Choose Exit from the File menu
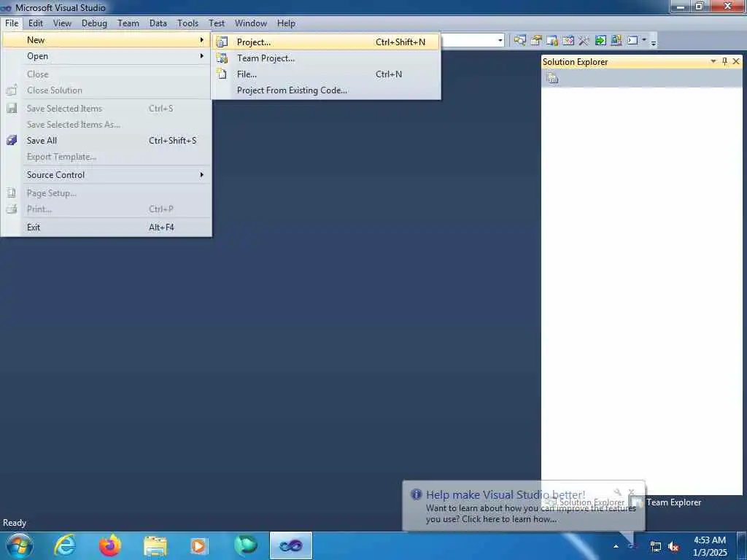The height and width of the screenshot is (560, 747). [107, 227]
